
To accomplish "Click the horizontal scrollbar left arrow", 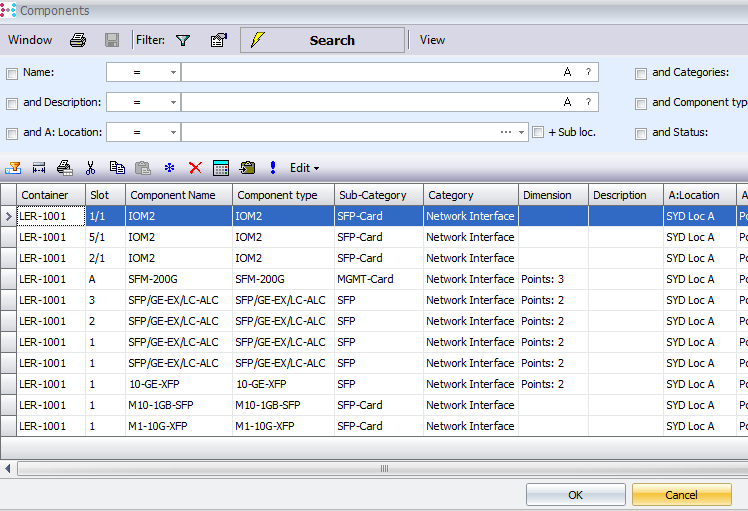I will pos(8,469).
